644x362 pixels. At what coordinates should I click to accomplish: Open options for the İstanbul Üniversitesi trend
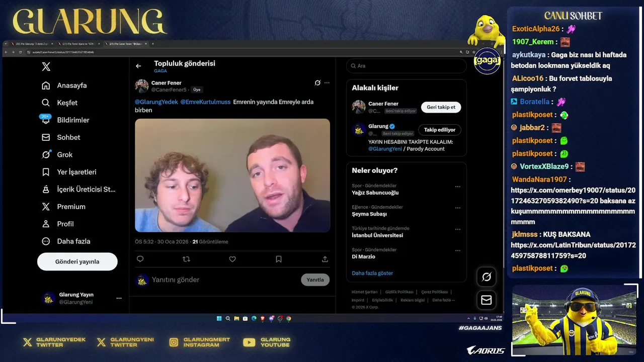coord(458,229)
